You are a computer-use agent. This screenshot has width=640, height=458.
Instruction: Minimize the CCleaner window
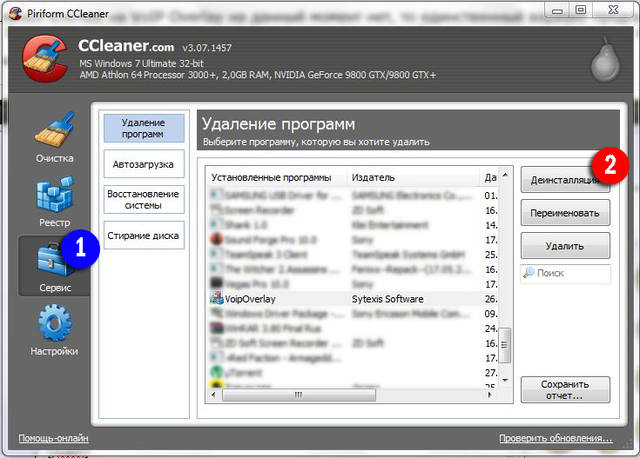coord(557,10)
